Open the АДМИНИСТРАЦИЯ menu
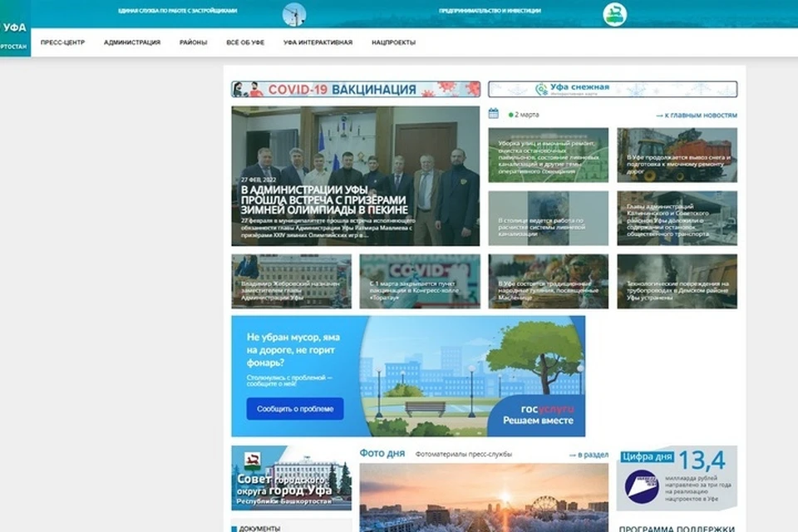This screenshot has height=532, width=798. coord(132,42)
